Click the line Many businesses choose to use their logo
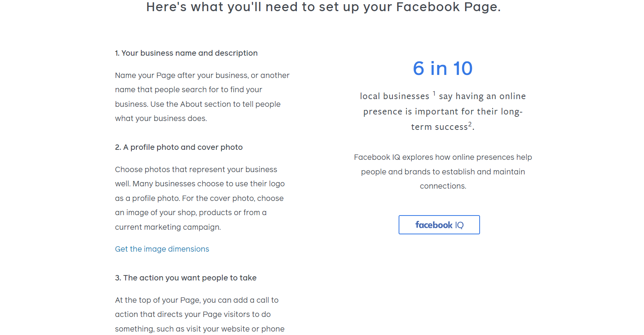The width and height of the screenshot is (644, 335). 200,184
